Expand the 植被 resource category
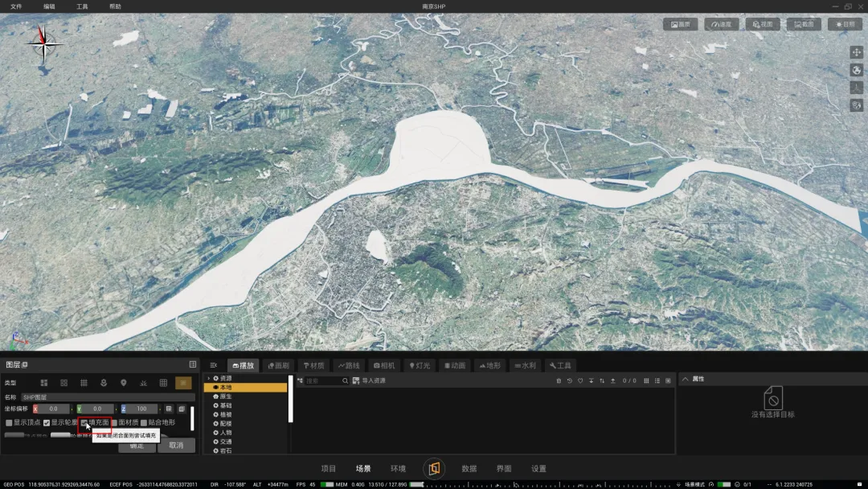The image size is (868, 489). (x=224, y=414)
